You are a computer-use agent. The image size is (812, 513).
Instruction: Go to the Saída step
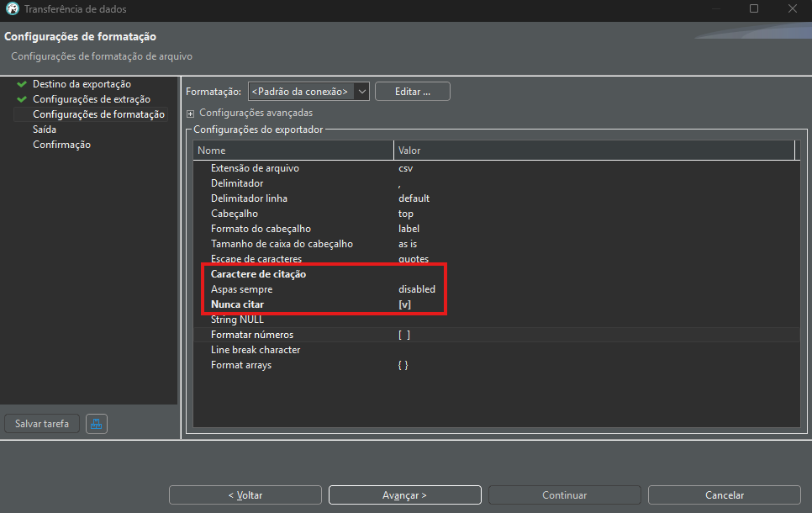pos(45,130)
